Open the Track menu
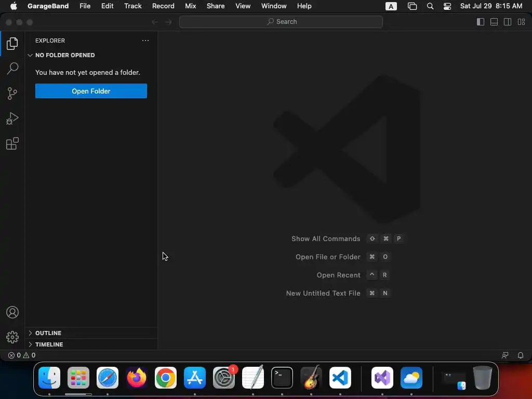The width and height of the screenshot is (532, 399). tap(132, 6)
